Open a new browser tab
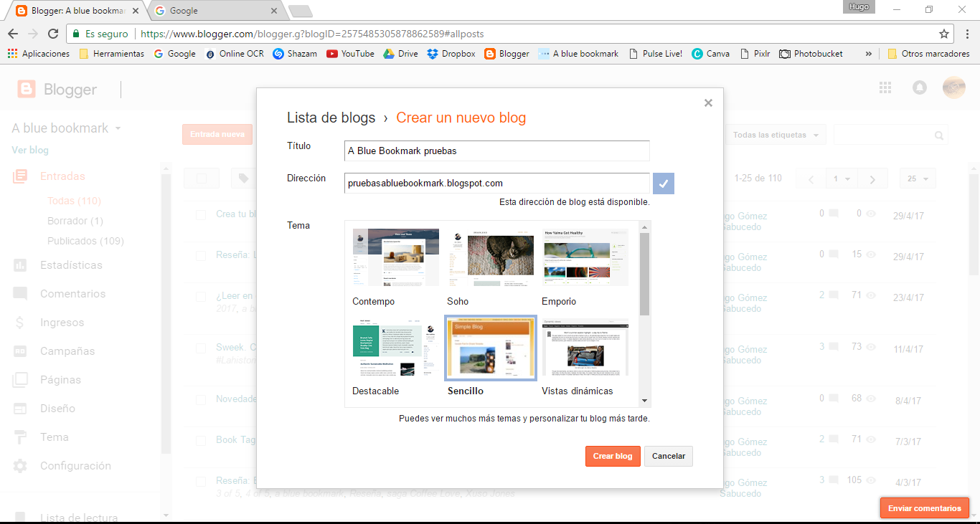 299,11
